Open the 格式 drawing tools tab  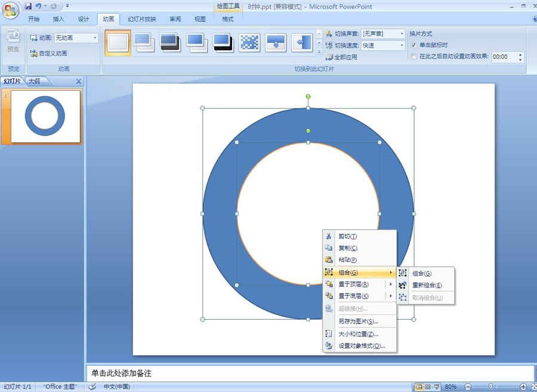[228, 19]
